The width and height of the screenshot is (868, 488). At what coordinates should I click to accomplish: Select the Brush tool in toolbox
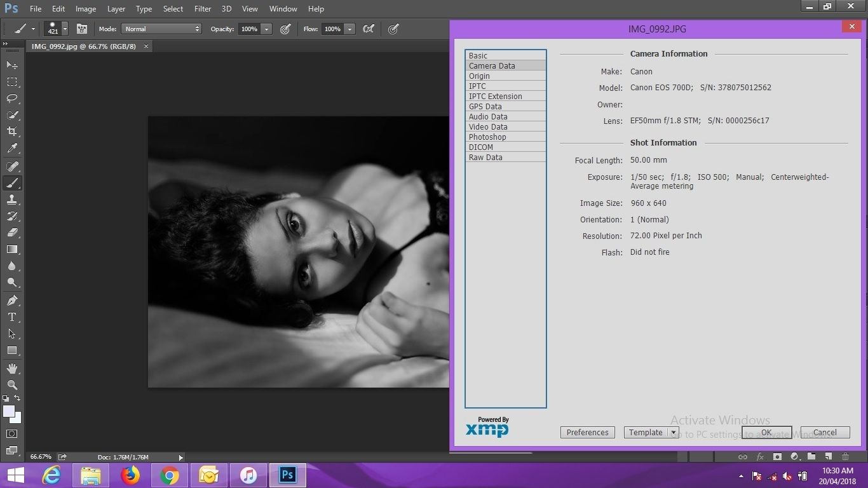pos(12,183)
